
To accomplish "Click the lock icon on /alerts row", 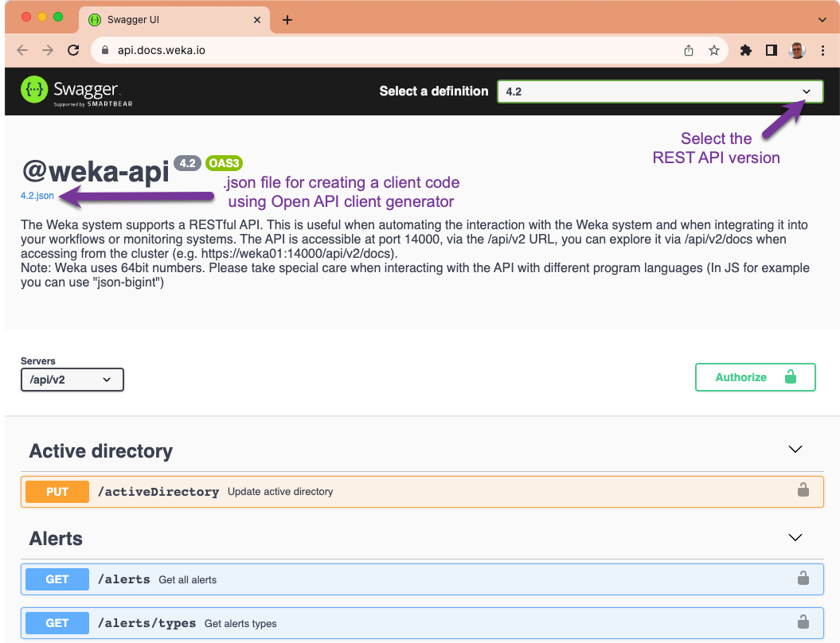I will tap(803, 579).
